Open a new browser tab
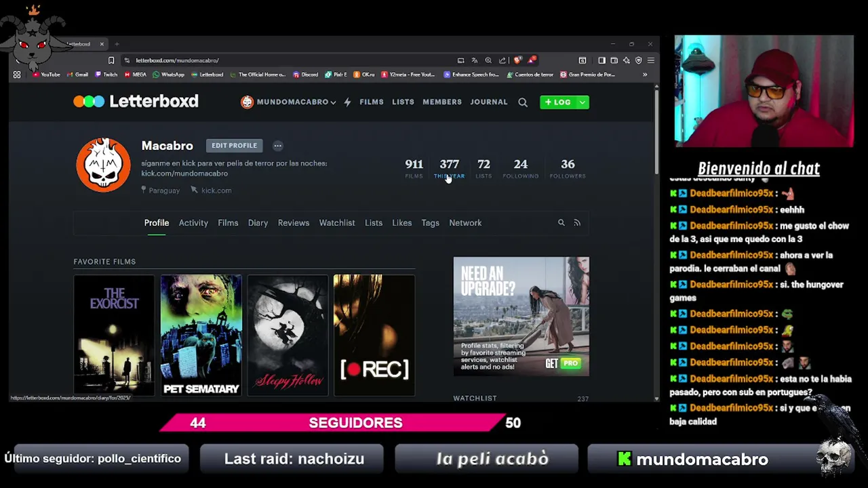The width and height of the screenshot is (868, 488). coord(117,44)
